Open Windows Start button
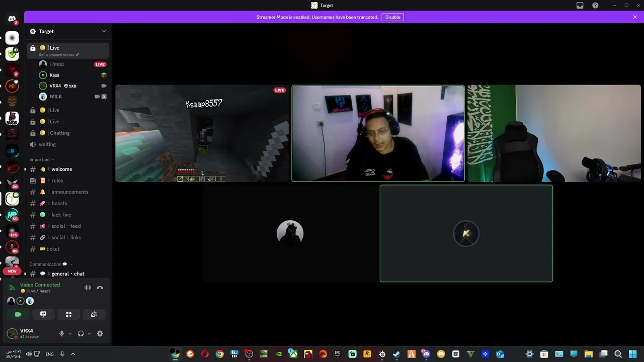Viewport: 644px width, 362px height. [x=633, y=354]
